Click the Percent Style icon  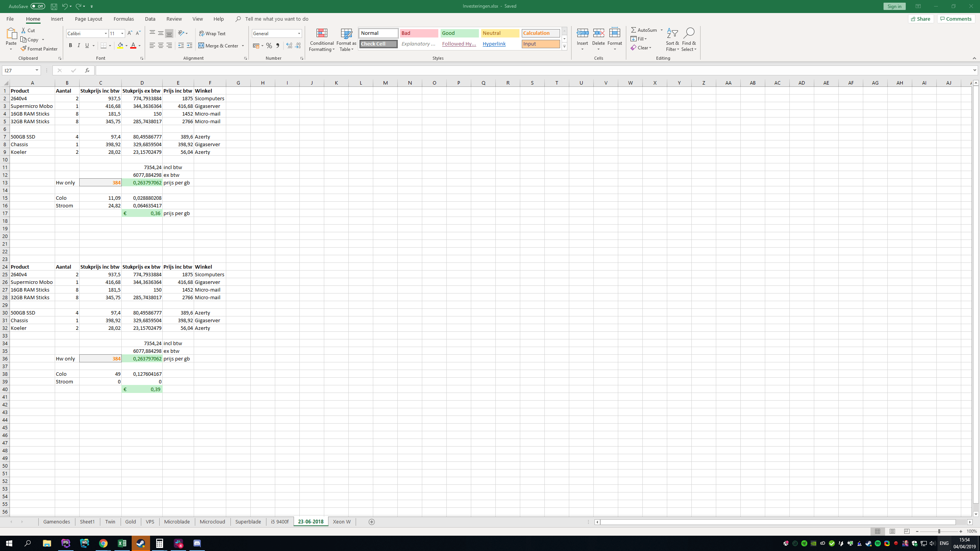coord(269,46)
